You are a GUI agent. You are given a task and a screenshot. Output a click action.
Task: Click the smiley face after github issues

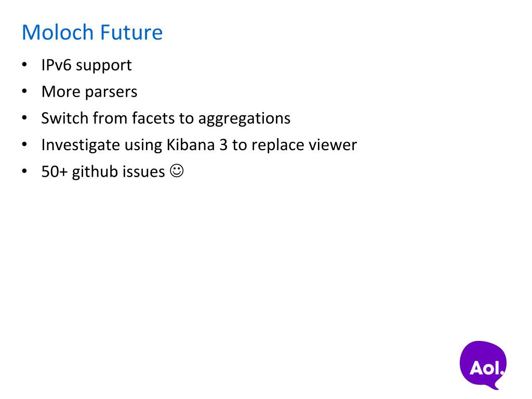coord(177,171)
